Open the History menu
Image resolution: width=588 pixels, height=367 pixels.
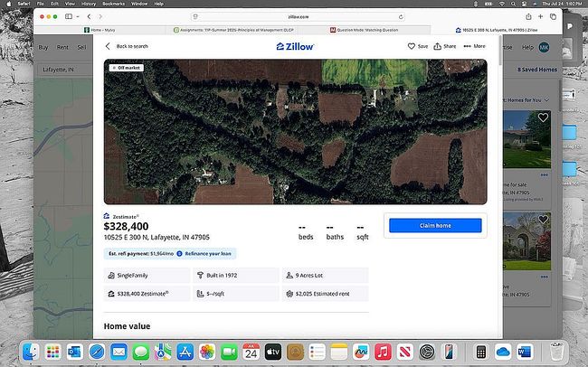tap(89, 4)
